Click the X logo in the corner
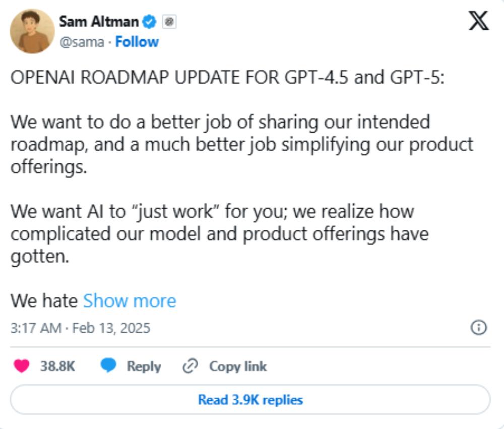Screen dimensions: 504x429 478,21
